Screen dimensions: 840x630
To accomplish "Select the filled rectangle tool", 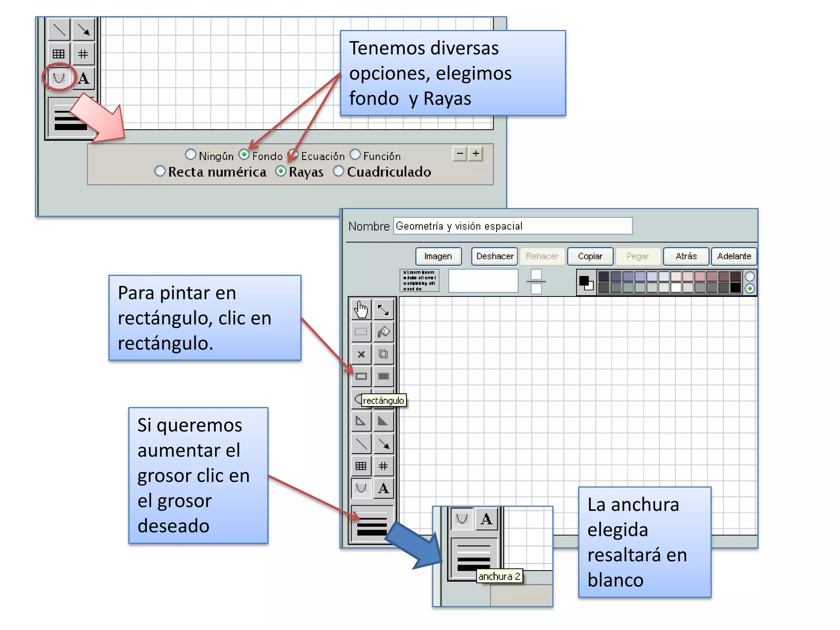I will 383,376.
